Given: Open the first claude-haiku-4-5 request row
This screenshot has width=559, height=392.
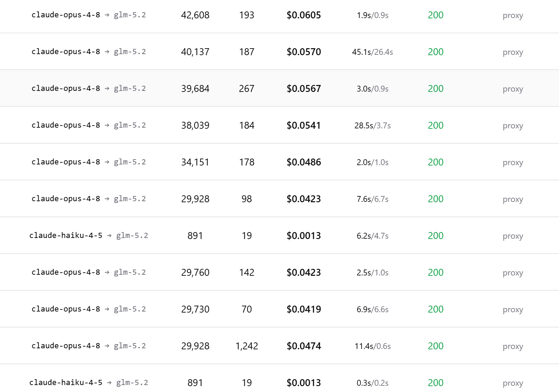Looking at the screenshot, I should (x=279, y=236).
